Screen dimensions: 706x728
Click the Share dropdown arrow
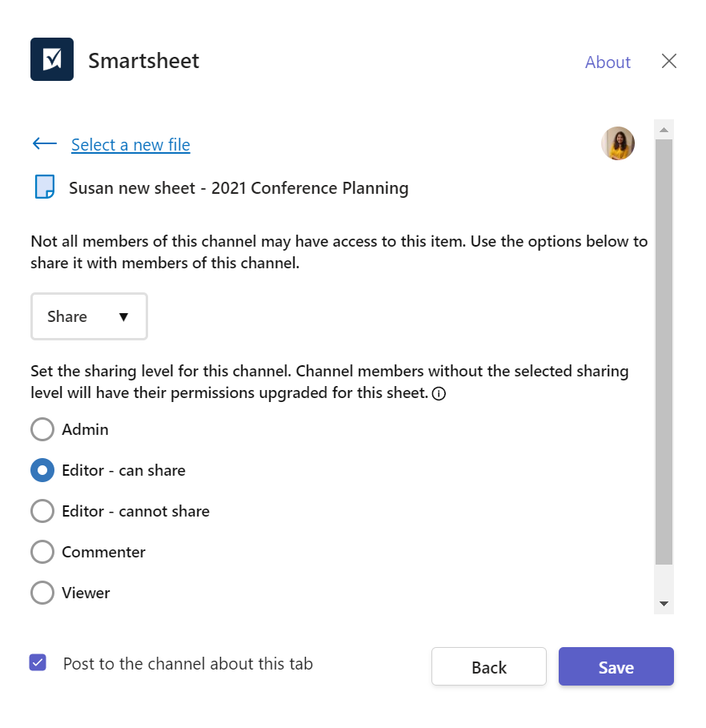[124, 316]
